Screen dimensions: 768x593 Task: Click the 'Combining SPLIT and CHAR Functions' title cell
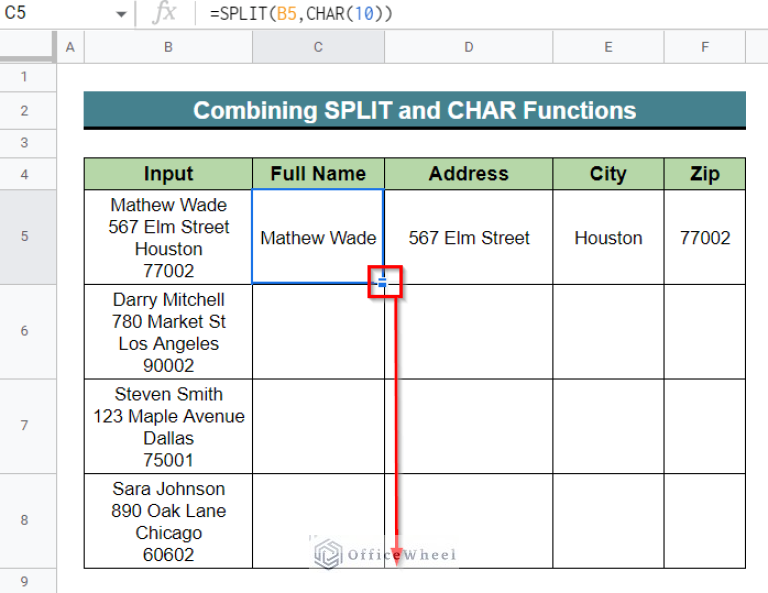click(x=414, y=110)
